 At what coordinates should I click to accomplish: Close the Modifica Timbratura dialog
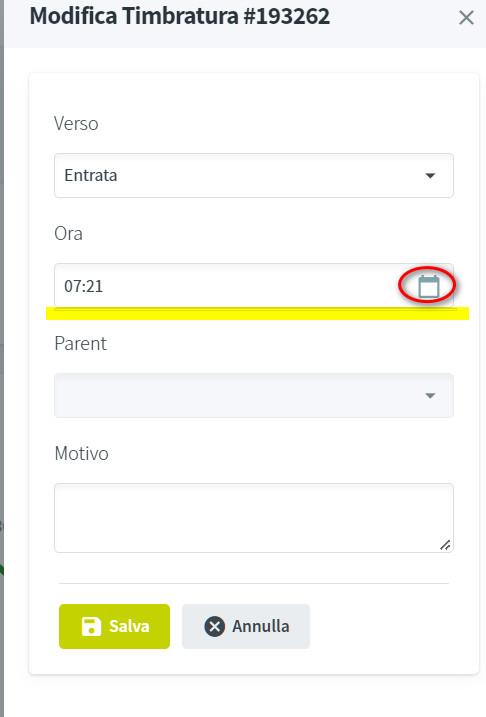[466, 18]
